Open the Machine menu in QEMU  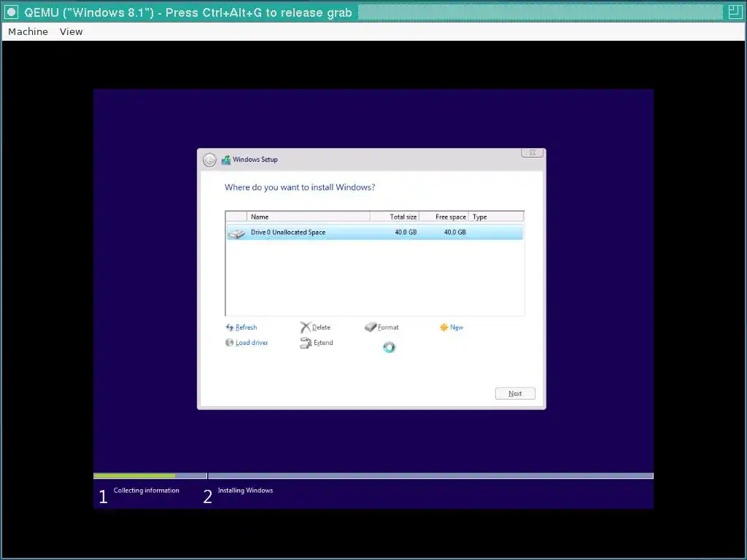pyautogui.click(x=28, y=31)
